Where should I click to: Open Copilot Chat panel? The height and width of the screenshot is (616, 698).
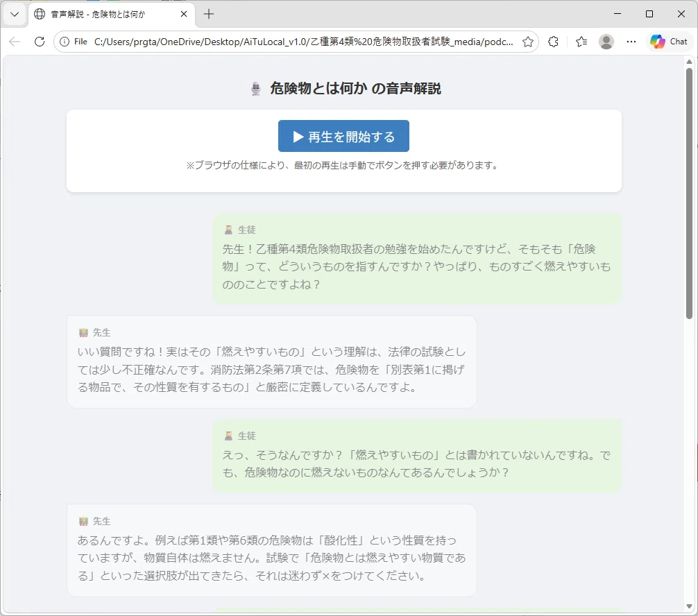click(x=669, y=42)
